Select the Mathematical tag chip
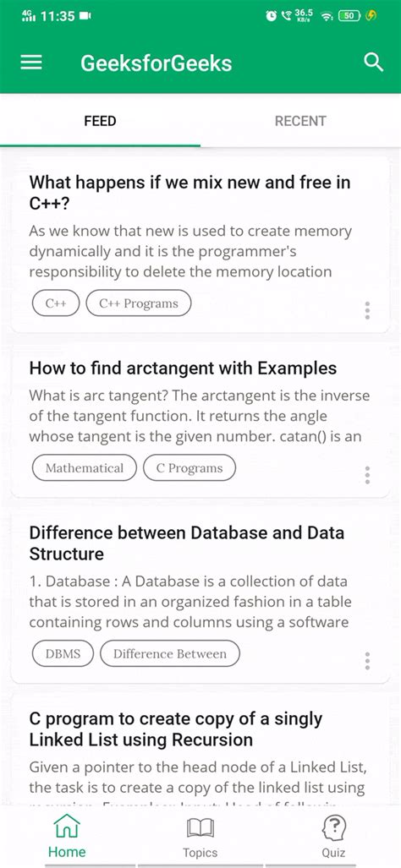401x868 pixels. click(85, 467)
